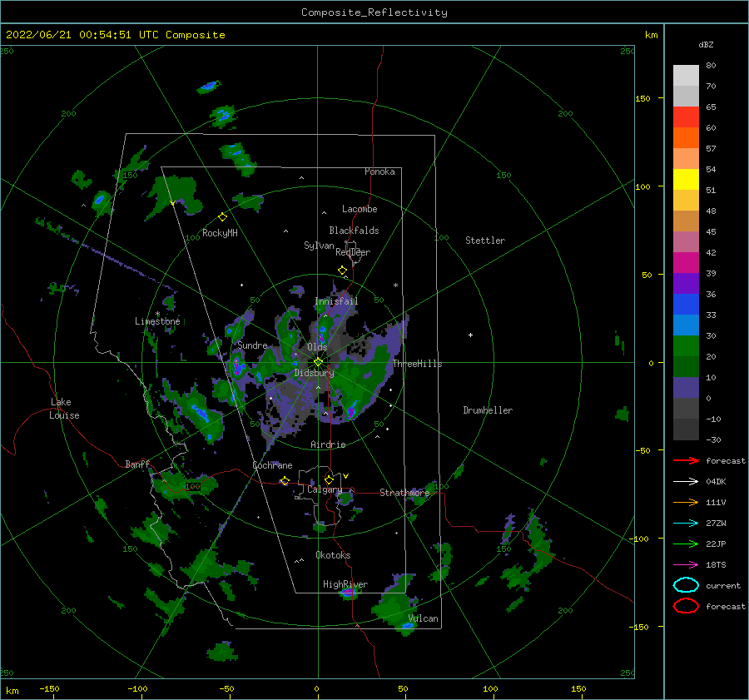
Task: Click the RedDeer city label
Action: coord(353,252)
